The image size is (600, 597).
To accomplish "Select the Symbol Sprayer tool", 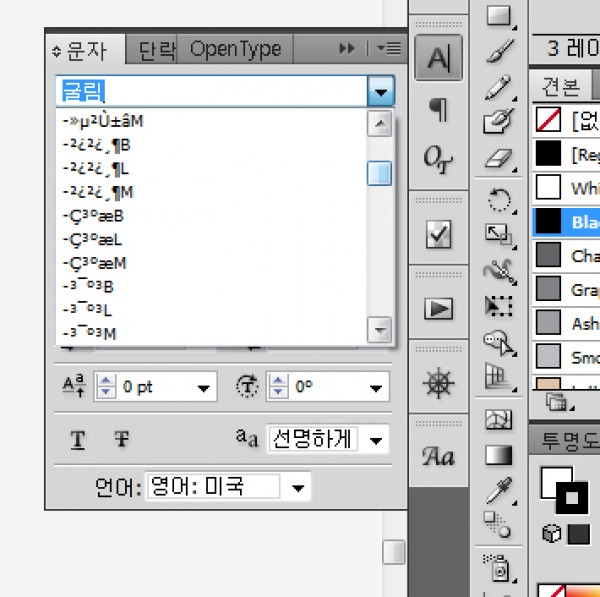I will (x=499, y=567).
